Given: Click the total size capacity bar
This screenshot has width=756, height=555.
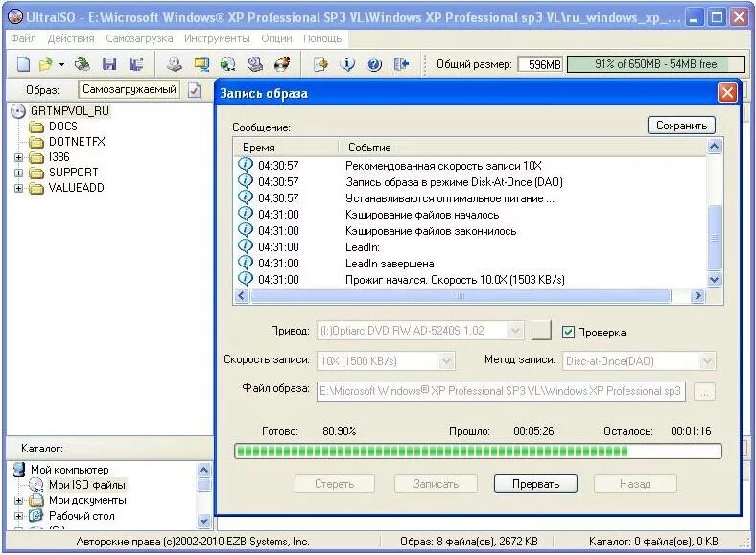Looking at the screenshot, I should (656, 64).
